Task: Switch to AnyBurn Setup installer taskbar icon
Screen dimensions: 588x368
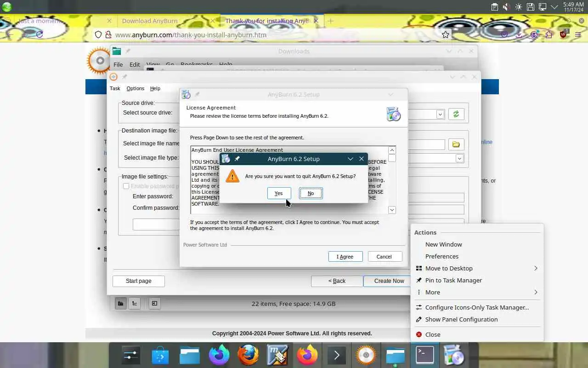Action: tap(454, 356)
